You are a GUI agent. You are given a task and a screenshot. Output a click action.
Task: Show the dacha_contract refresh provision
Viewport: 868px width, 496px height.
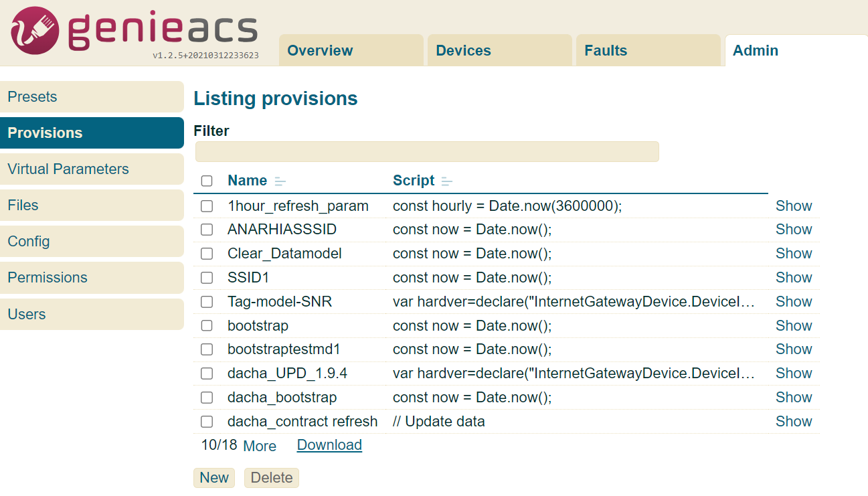(x=794, y=422)
